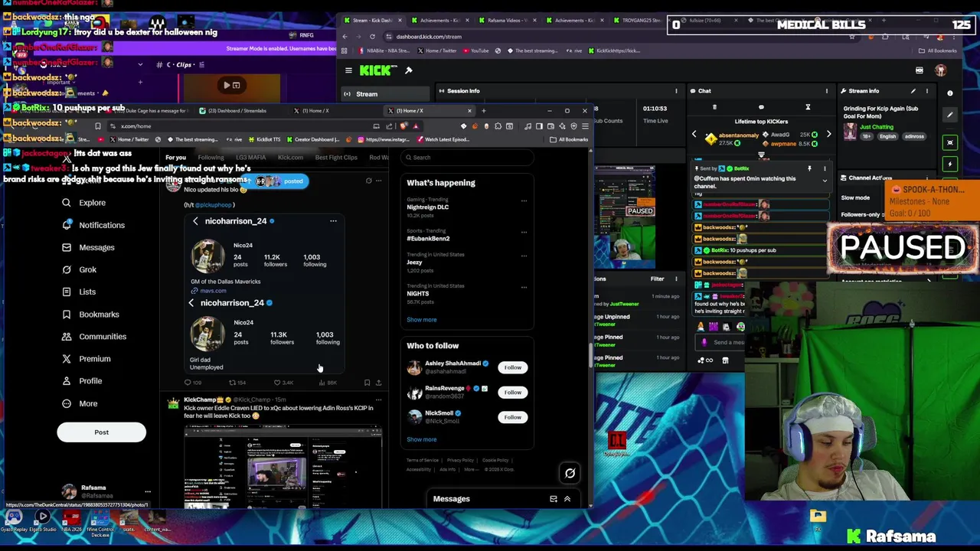Switch to LG3 MAFIA tab on X
The image size is (980, 551).
pos(250,158)
